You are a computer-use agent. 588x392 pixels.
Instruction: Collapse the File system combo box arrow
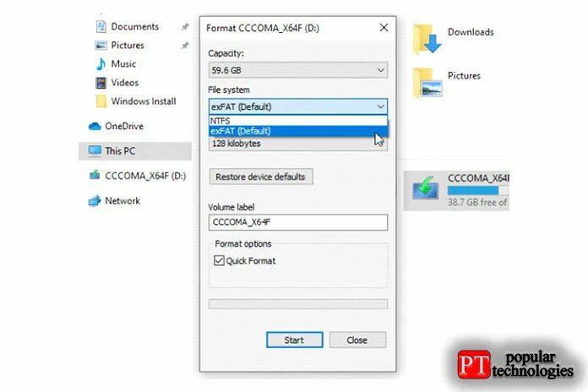[381, 107]
